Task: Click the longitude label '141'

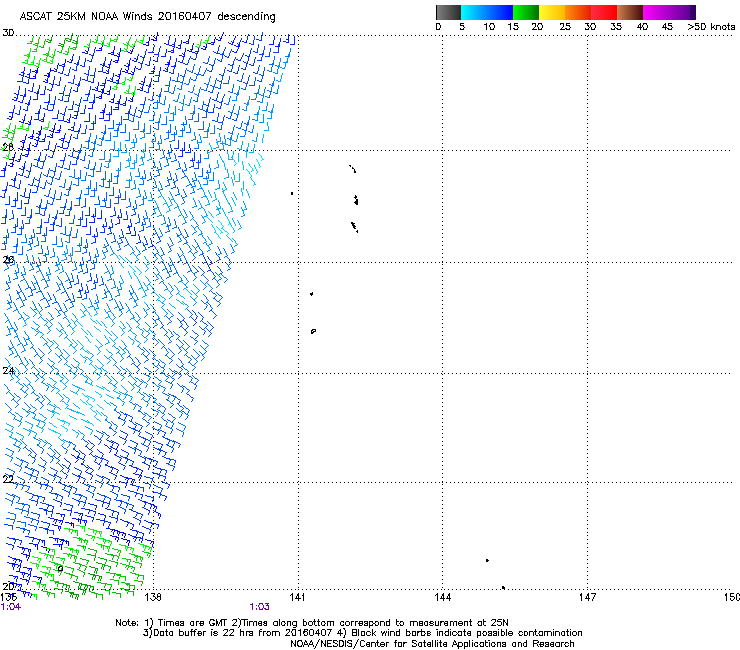Action: click(297, 597)
